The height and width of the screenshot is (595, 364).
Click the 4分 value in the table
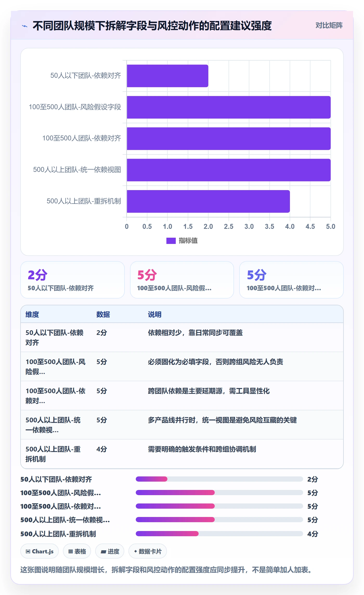[102, 449]
